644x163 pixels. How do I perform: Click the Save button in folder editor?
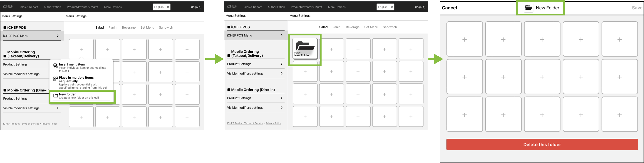(x=637, y=8)
